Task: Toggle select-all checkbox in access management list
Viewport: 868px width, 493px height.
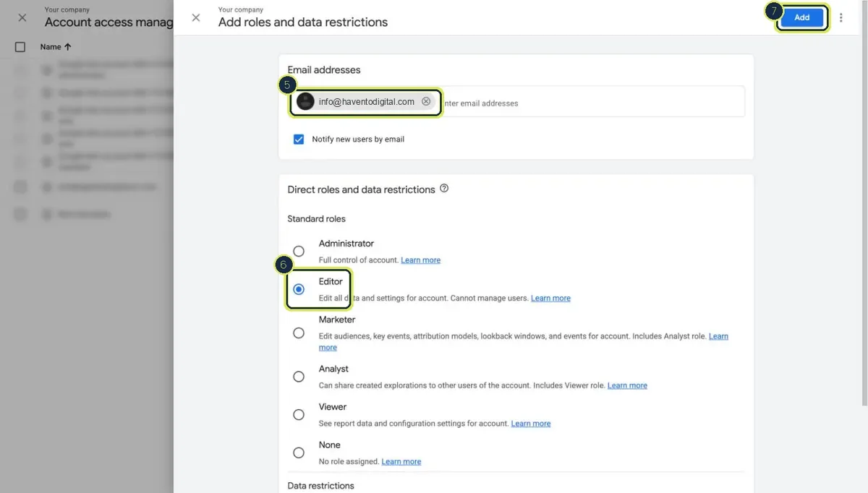Action: click(20, 47)
